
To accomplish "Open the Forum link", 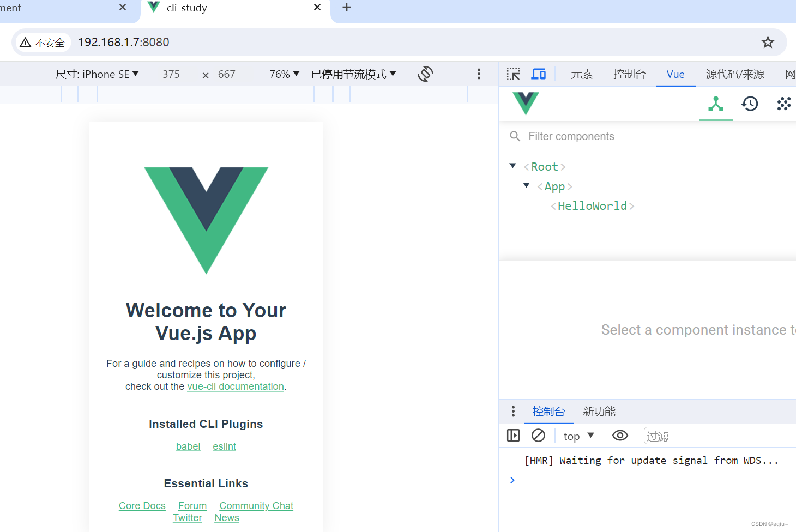I will tap(192, 506).
